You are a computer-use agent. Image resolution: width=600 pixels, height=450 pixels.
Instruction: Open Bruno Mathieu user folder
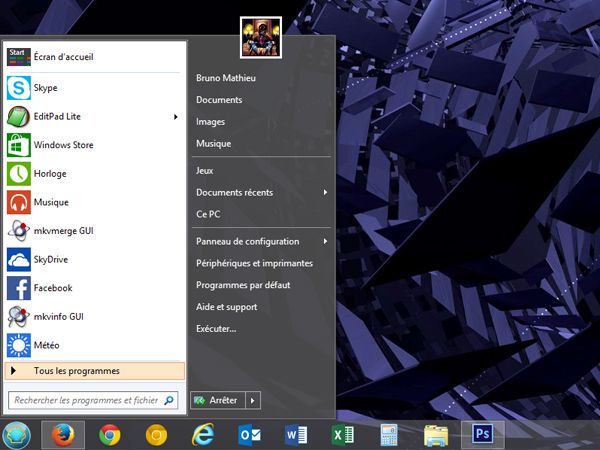[226, 78]
